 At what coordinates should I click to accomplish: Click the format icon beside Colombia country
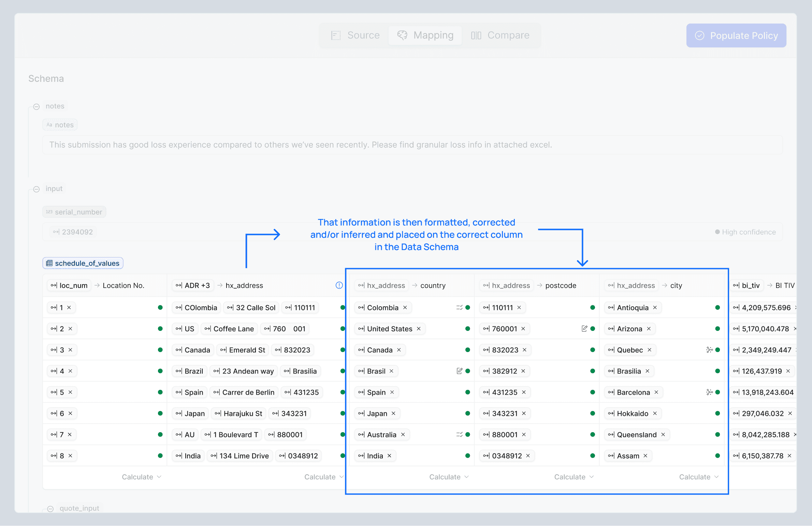tap(459, 307)
